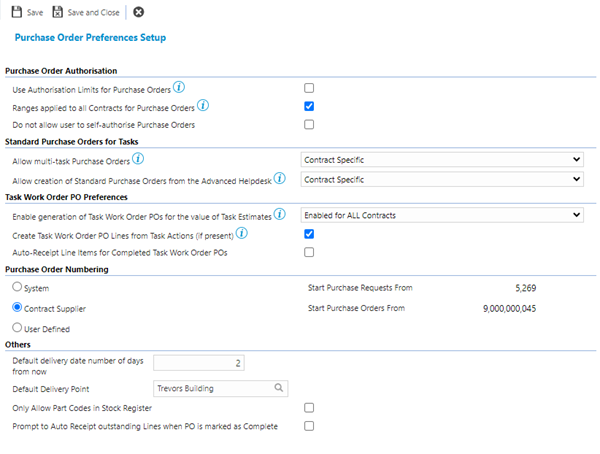Enable Auto-Receipt Line Items for Completed Task POs
Viewport: 600px width, 454px height.
(x=309, y=252)
